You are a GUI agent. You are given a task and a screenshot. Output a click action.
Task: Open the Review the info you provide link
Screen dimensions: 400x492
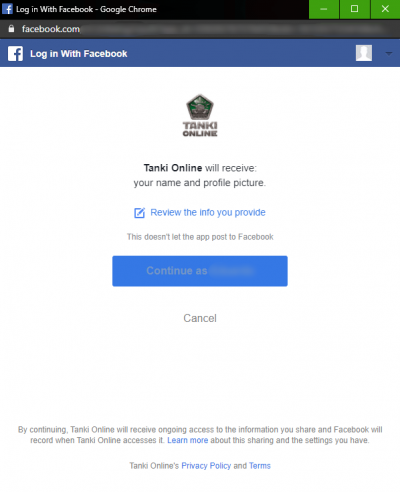(x=208, y=212)
